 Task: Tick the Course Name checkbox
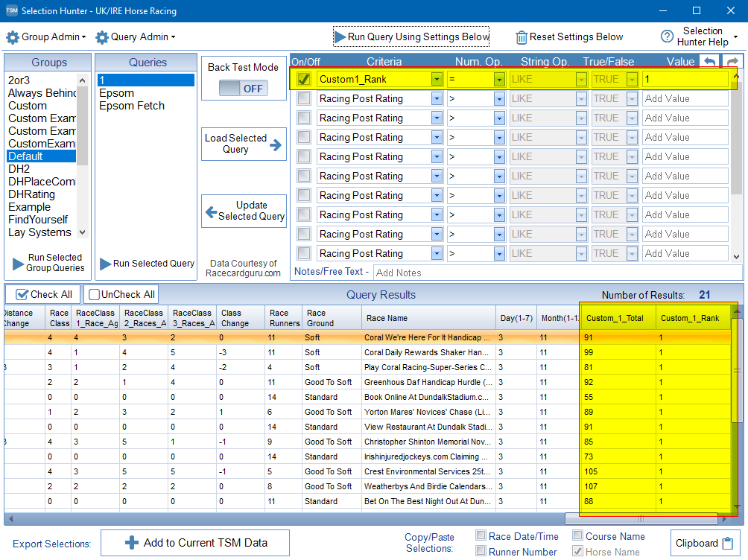579,535
